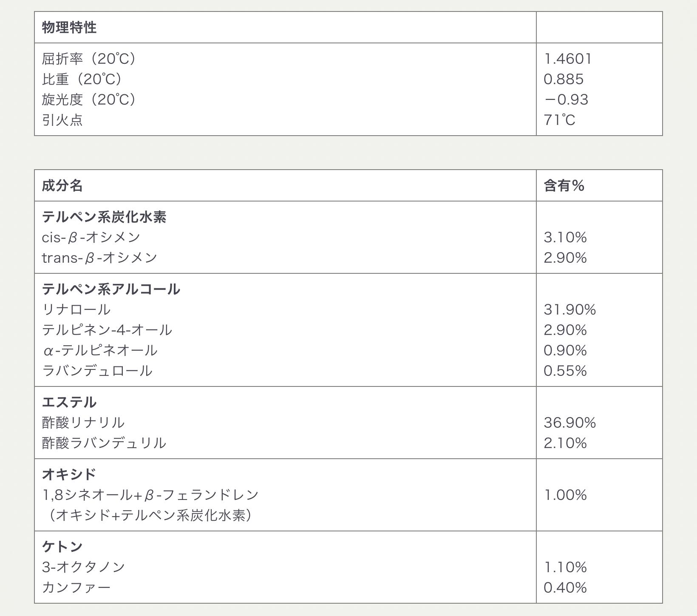The height and width of the screenshot is (616, 697).
Task: Click the テルピネン-4-オール component name
Action: click(x=107, y=330)
